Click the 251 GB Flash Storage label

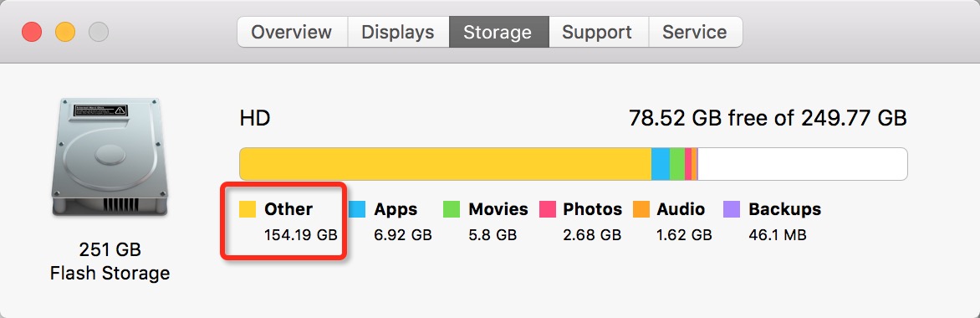[x=110, y=262]
